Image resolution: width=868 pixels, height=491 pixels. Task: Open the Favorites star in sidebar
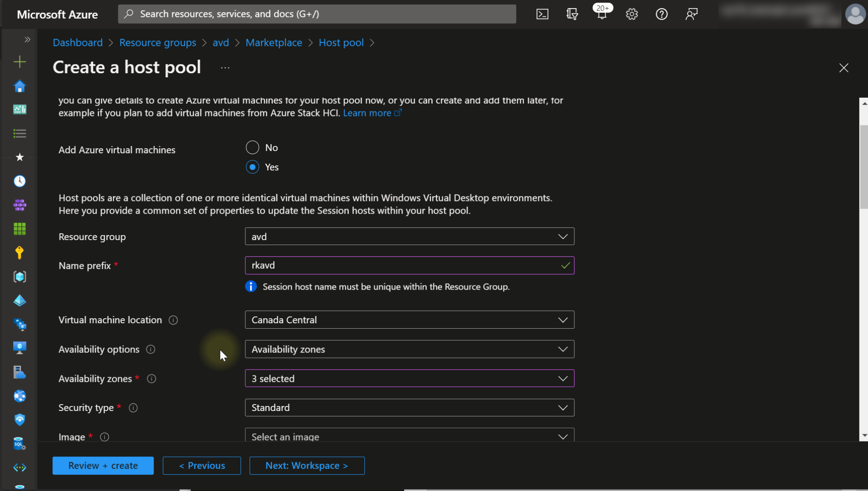pyautogui.click(x=20, y=157)
